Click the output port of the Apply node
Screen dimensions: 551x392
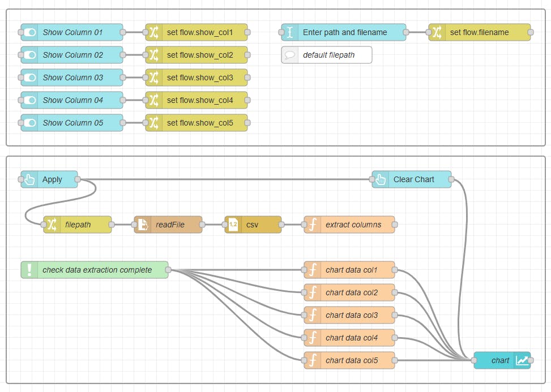click(x=78, y=179)
